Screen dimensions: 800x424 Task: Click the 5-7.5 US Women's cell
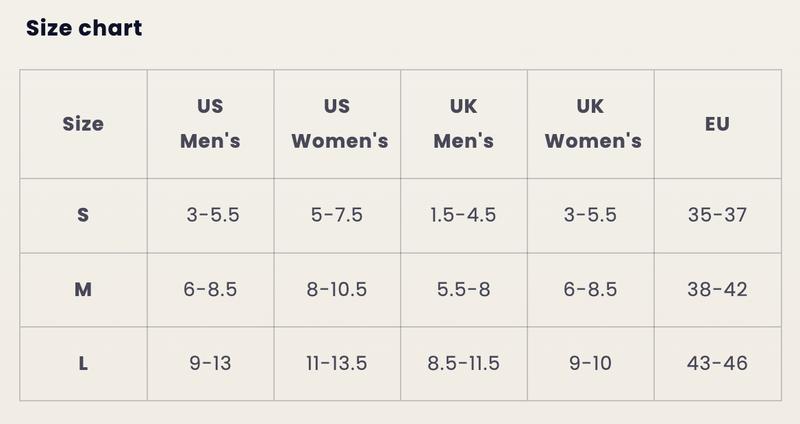[337, 215]
